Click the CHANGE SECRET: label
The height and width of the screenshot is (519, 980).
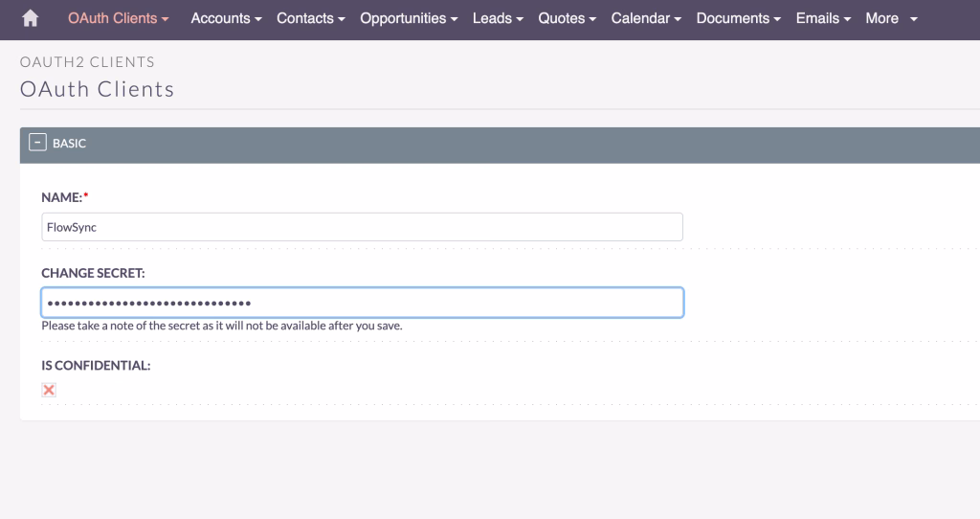[x=93, y=273]
